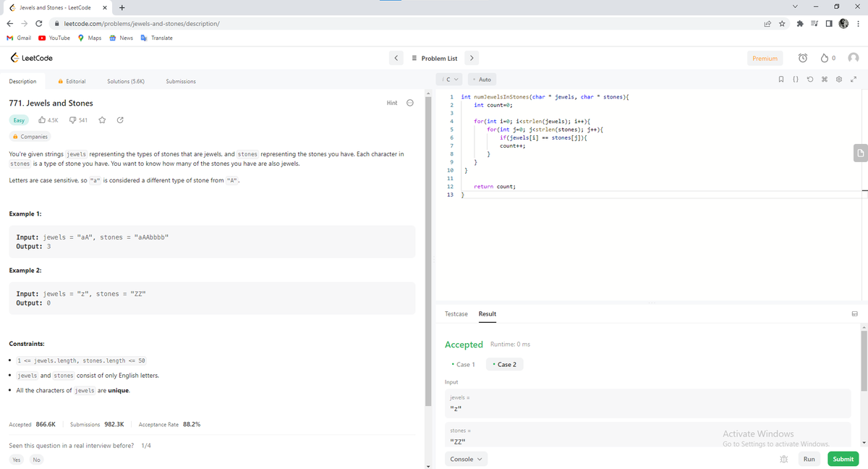Go to next problem arrow
The image size is (868, 469).
pyautogui.click(x=472, y=58)
